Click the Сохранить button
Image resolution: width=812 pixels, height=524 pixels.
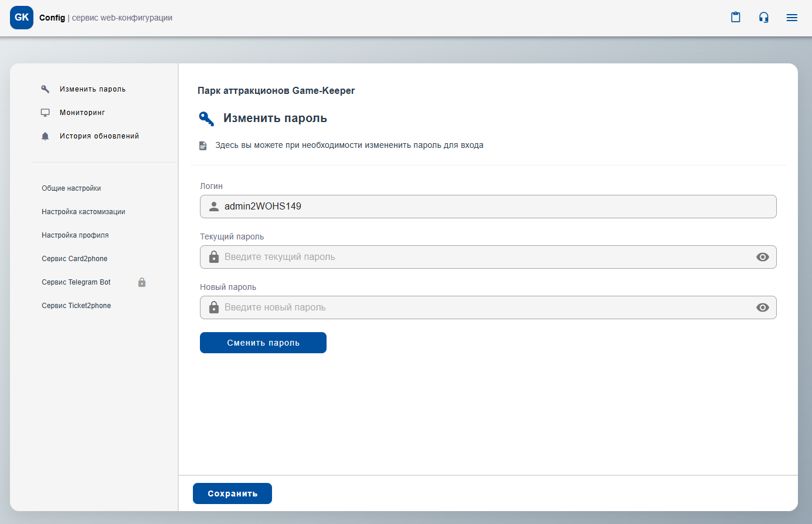(232, 493)
